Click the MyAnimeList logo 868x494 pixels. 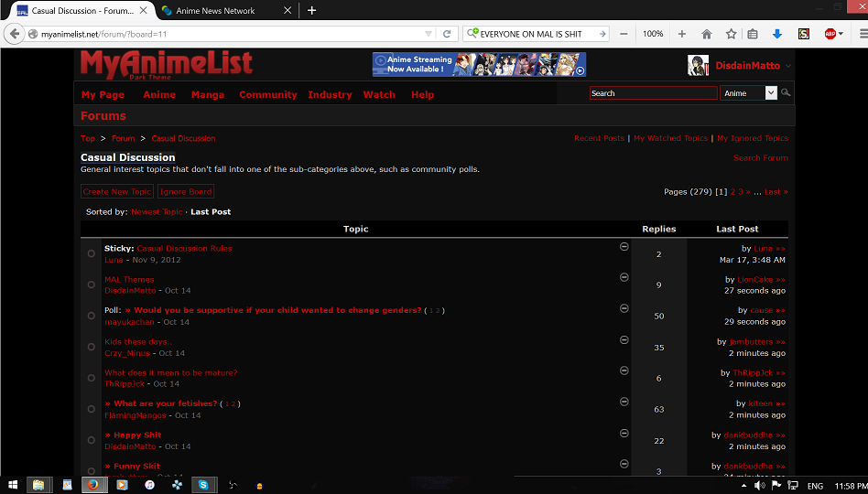[166, 64]
